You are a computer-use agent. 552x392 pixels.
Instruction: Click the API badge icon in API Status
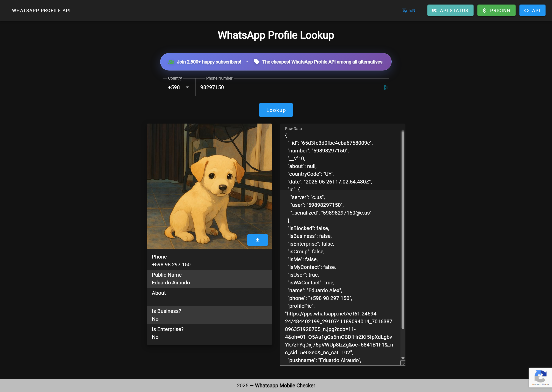434,11
